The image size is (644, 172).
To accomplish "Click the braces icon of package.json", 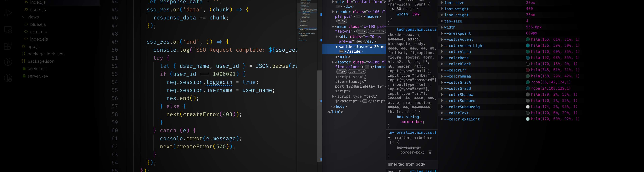I will pyautogui.click(x=23, y=61).
